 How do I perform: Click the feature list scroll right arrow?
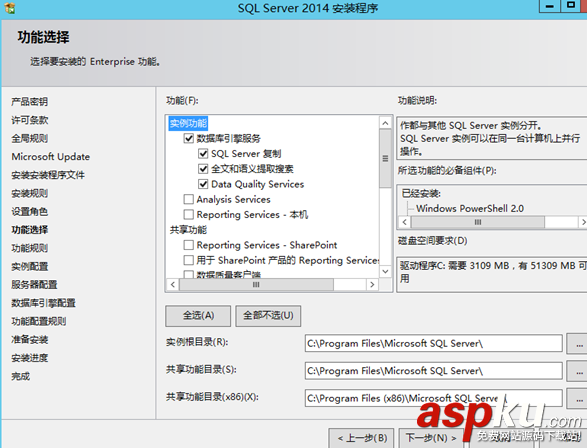(x=372, y=284)
